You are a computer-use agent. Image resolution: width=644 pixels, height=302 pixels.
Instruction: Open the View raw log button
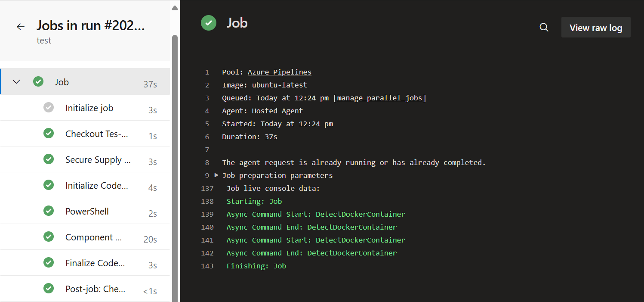click(x=595, y=28)
